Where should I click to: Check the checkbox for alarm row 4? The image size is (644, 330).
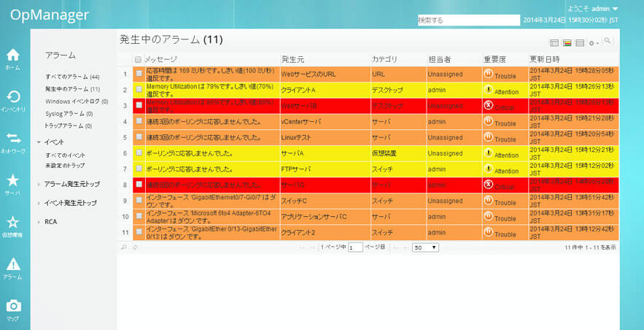[139, 120]
